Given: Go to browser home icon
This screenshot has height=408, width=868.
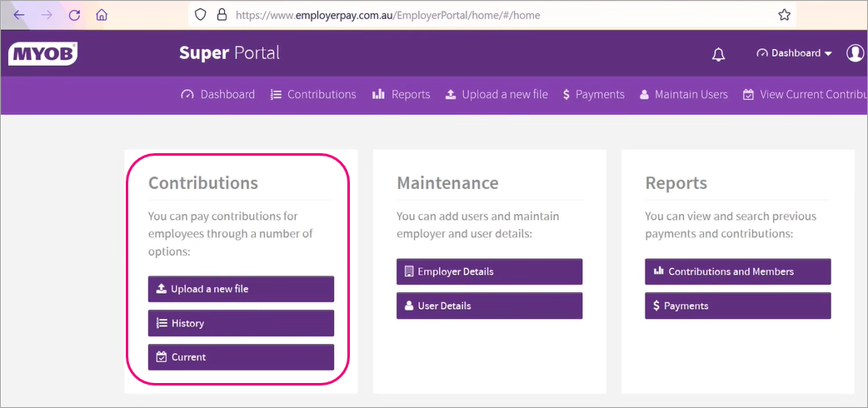Looking at the screenshot, I should point(102,15).
